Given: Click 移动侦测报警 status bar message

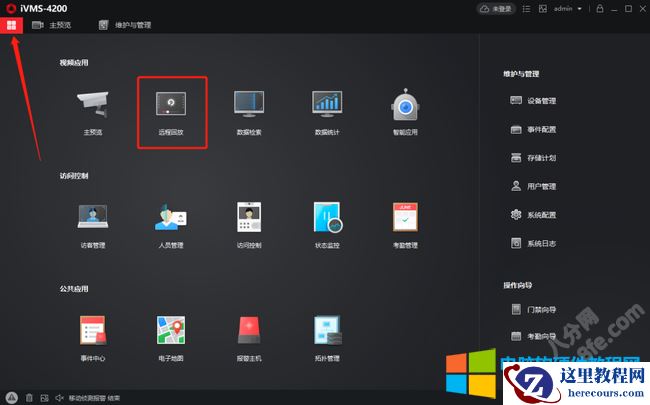Looking at the screenshot, I should point(95,398).
